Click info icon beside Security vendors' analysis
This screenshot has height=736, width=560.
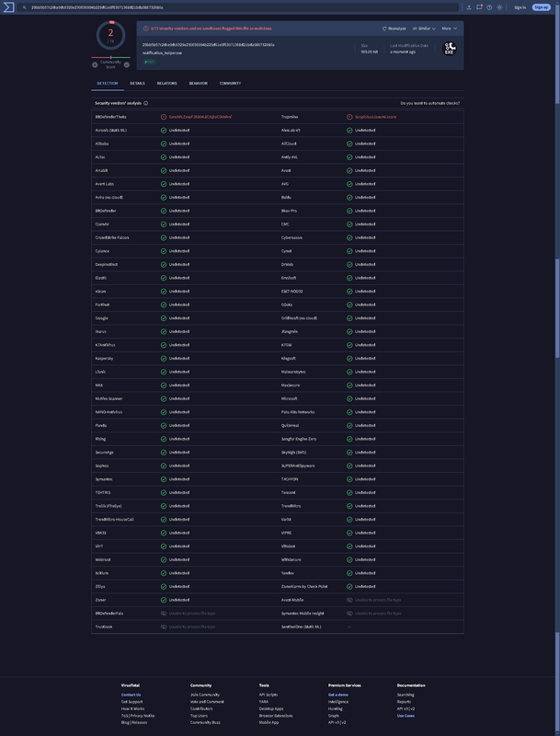146,103
